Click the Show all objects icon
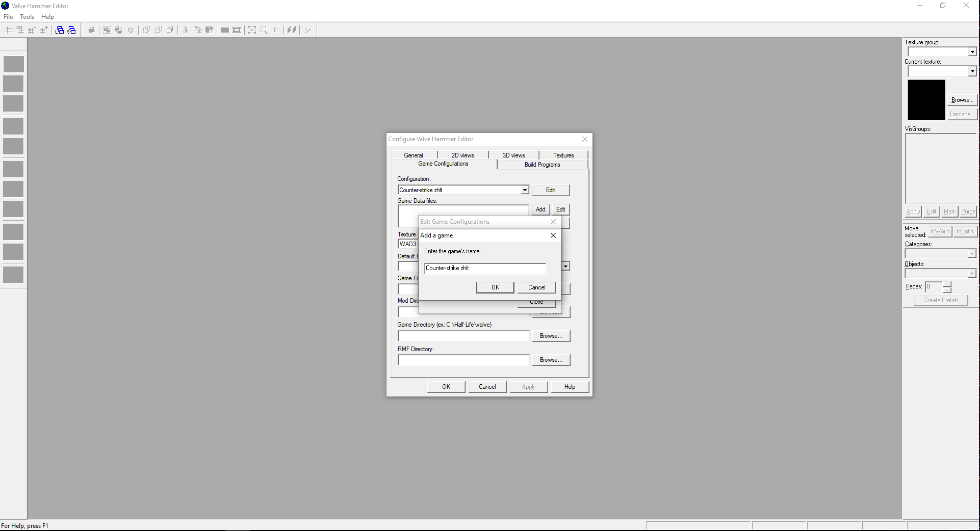 click(170, 30)
